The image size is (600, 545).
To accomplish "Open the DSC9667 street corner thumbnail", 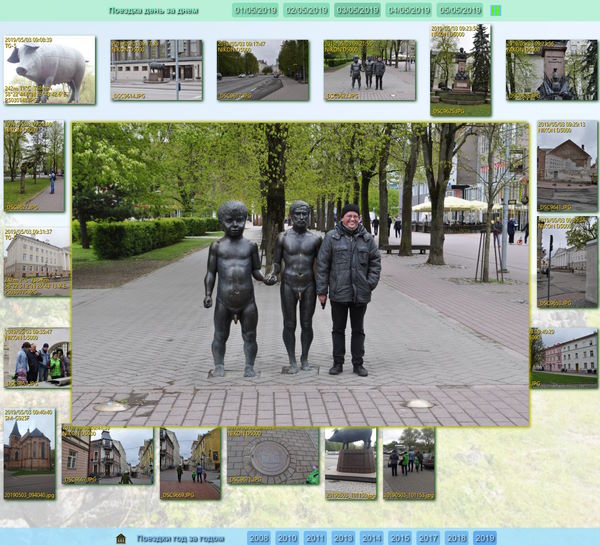I will click(108, 455).
